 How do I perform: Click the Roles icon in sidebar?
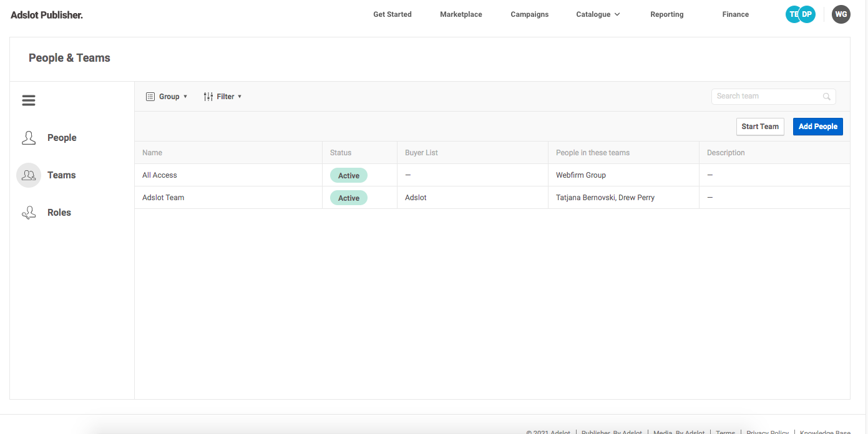(x=29, y=213)
